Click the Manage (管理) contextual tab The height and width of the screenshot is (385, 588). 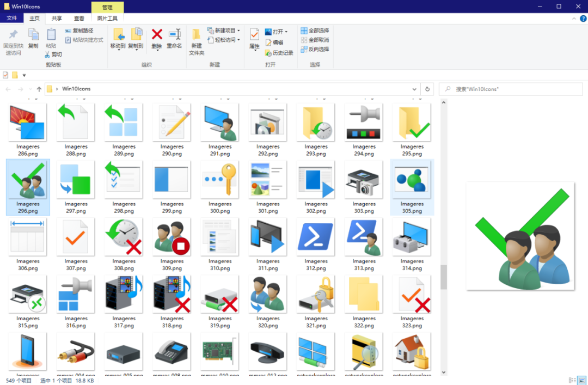[107, 7]
